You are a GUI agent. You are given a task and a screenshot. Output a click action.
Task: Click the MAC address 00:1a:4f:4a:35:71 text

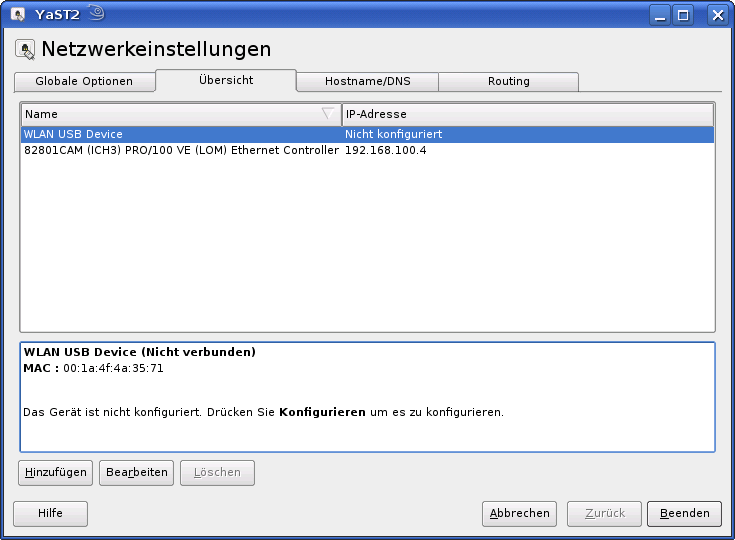[x=113, y=368]
